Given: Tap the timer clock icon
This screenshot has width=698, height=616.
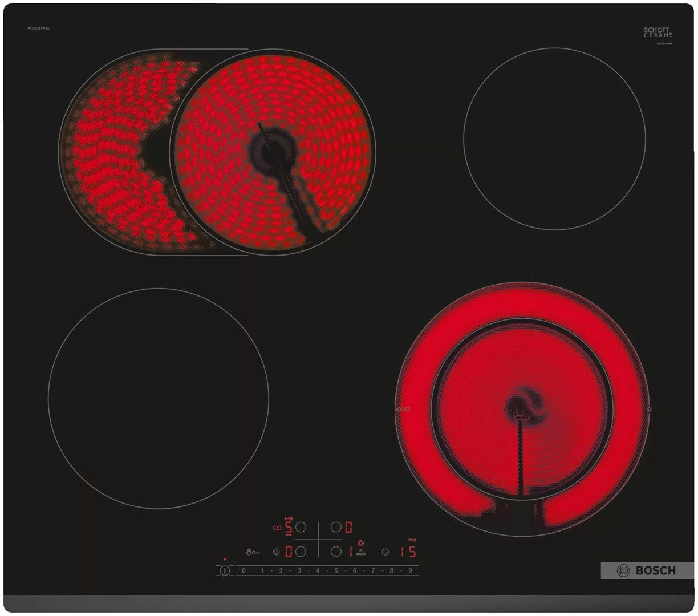Looking at the screenshot, I should point(385,552).
